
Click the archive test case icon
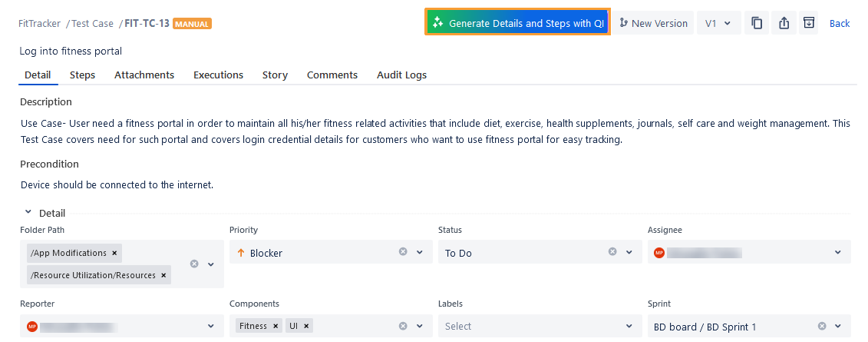click(809, 23)
